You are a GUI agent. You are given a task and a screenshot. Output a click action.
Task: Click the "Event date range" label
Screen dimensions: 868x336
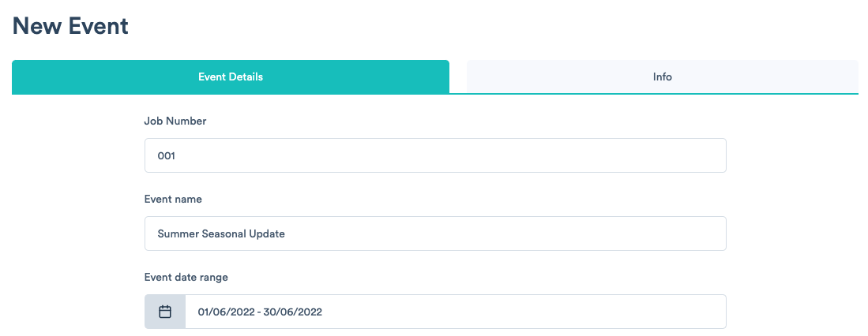tap(186, 277)
